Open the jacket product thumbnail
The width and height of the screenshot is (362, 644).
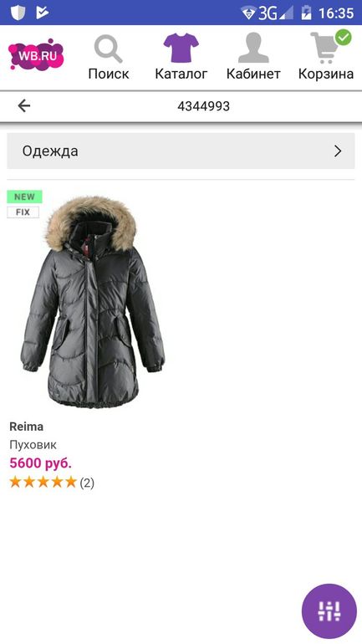(93, 302)
